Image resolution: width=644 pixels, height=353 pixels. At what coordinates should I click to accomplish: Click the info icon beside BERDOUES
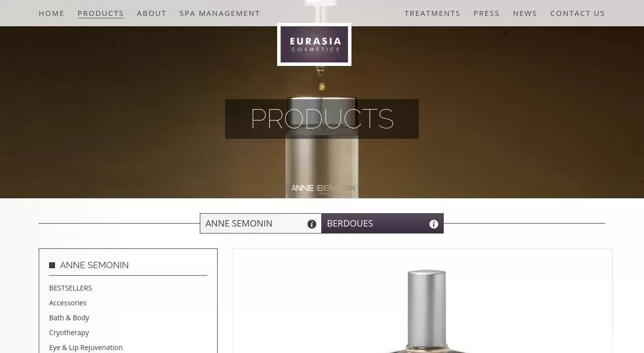pos(434,224)
